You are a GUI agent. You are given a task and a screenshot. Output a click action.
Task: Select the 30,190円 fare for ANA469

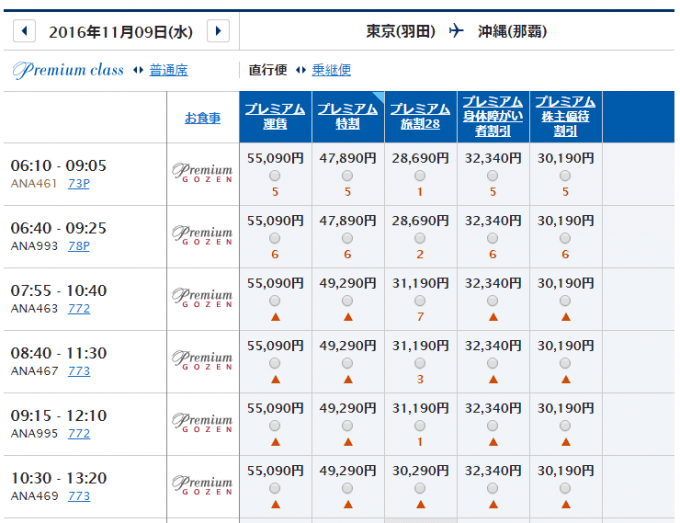point(565,488)
